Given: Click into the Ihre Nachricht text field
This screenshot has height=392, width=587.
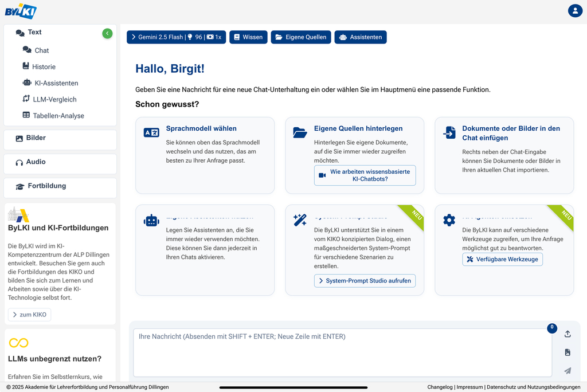Looking at the screenshot, I should click(x=342, y=352).
